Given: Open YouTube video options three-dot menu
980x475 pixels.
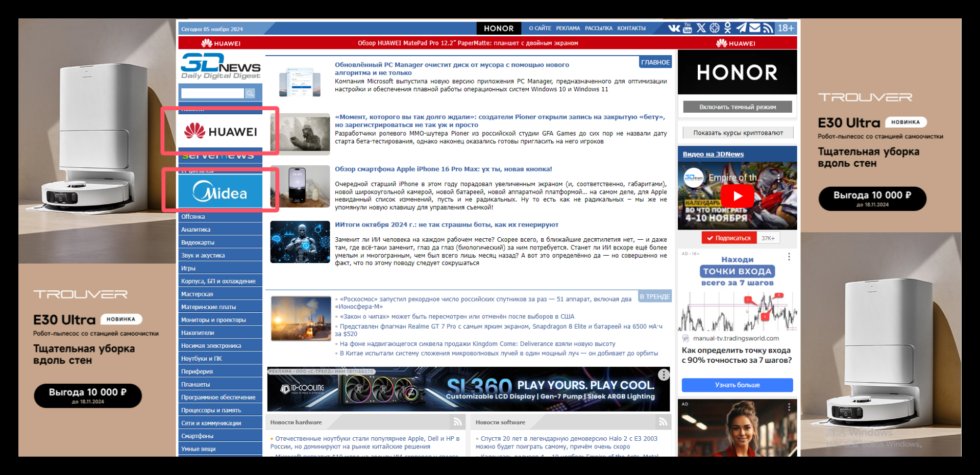Looking at the screenshot, I should click(x=778, y=178).
